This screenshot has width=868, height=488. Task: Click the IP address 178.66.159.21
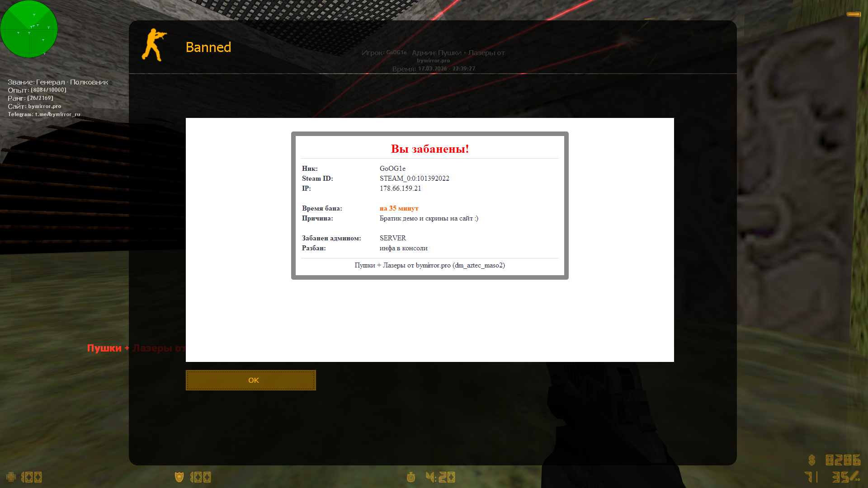click(400, 188)
